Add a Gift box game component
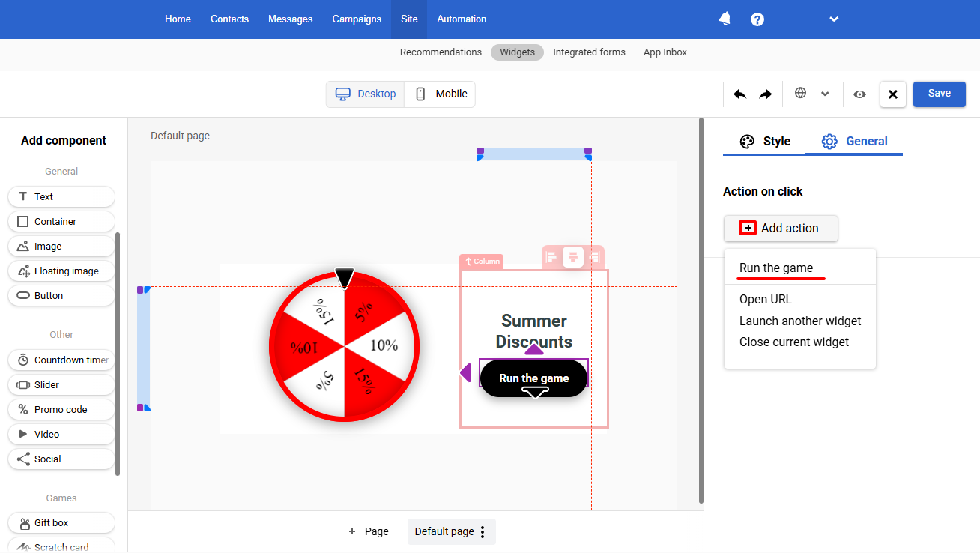The height and width of the screenshot is (553, 980). tap(61, 522)
